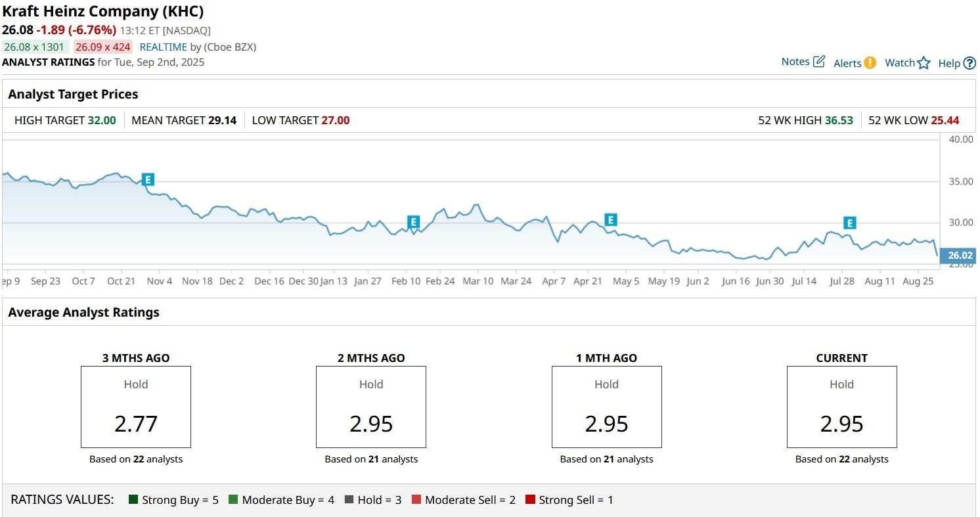
Task: Click the earnings marker near Jul 28
Action: [850, 223]
